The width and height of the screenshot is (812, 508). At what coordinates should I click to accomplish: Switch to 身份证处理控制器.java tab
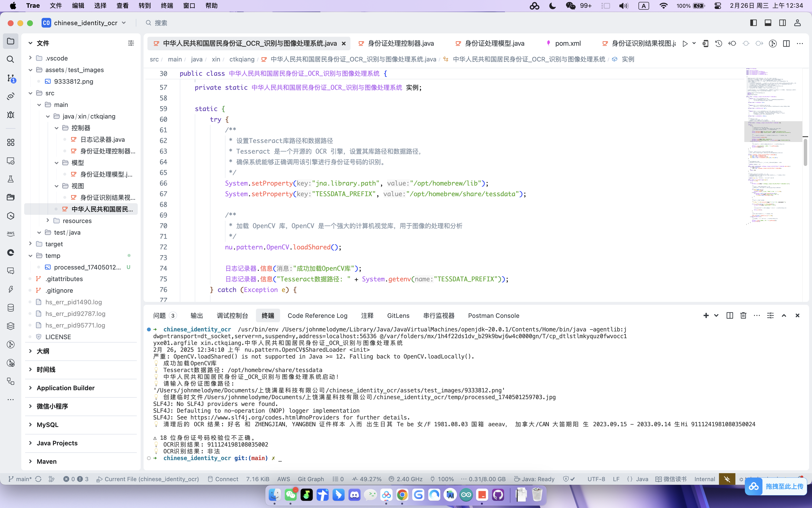point(401,43)
